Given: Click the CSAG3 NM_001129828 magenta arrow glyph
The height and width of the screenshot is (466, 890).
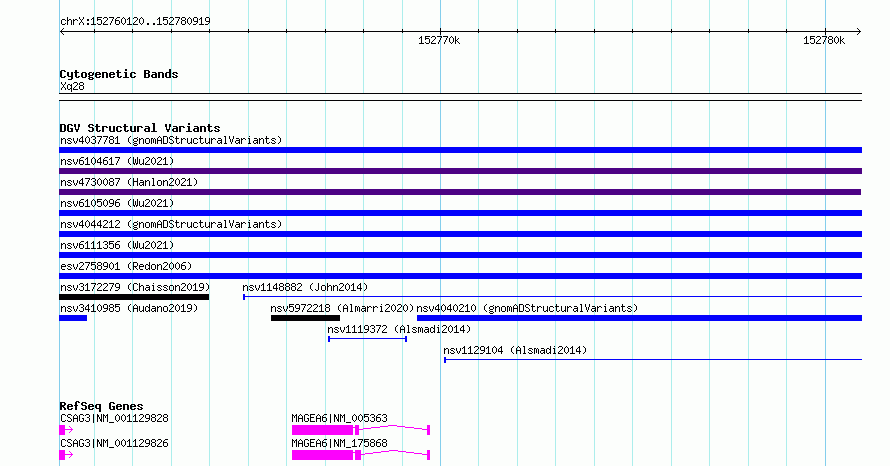Looking at the screenshot, I should pyautogui.click(x=66, y=430).
